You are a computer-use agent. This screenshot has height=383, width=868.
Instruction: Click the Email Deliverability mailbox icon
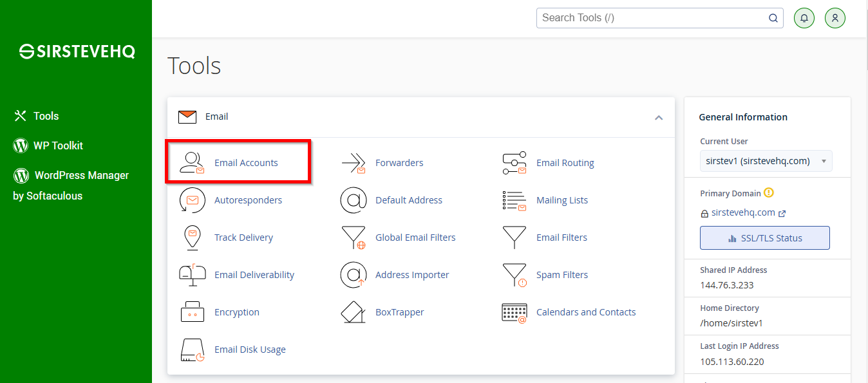192,275
